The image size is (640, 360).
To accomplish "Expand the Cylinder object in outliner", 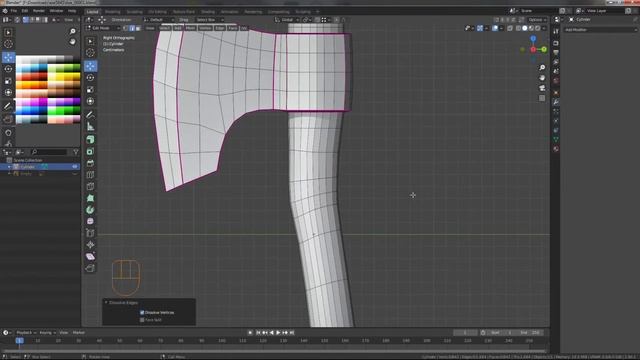I will 9,167.
